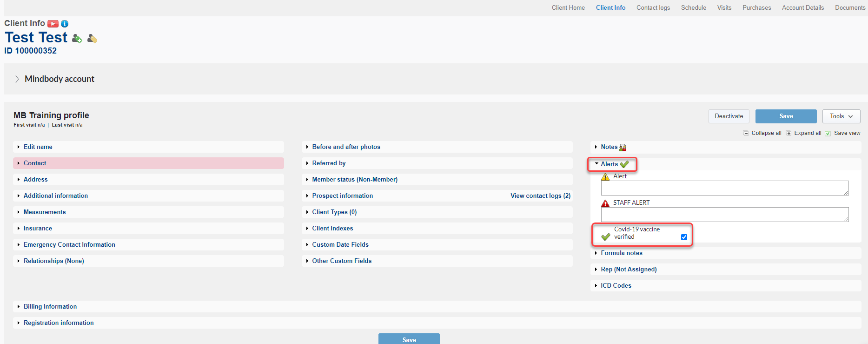Click the red video tutorial icon

pos(53,24)
